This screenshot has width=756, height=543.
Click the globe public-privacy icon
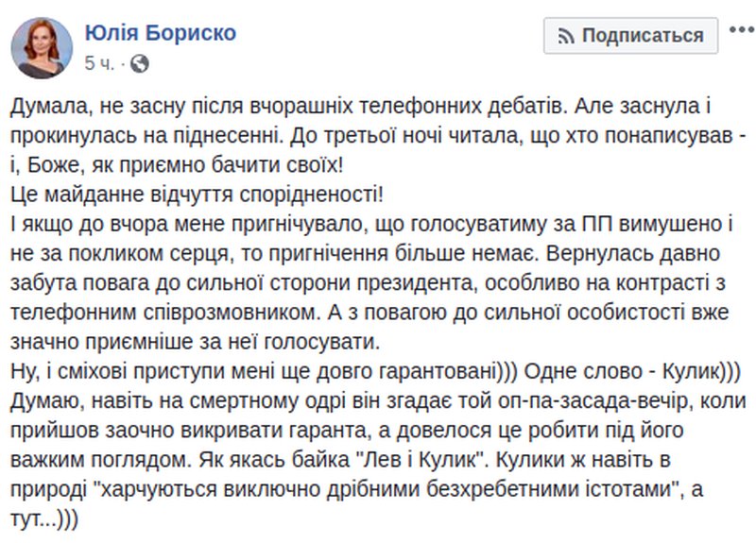tap(139, 63)
